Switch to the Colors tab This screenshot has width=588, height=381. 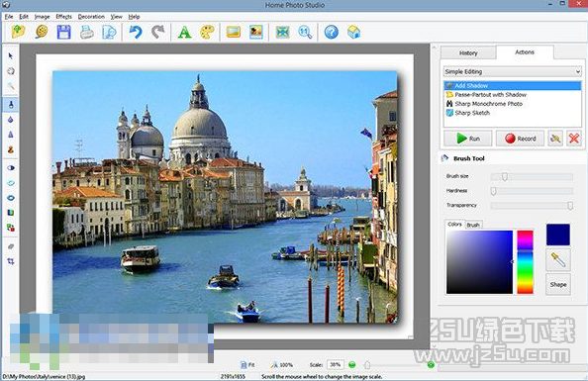tap(454, 224)
